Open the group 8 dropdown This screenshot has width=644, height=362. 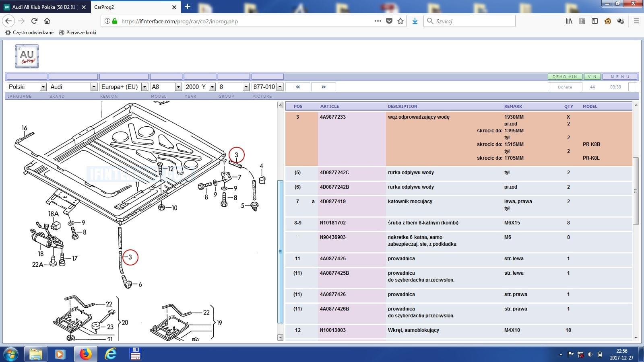pyautogui.click(x=234, y=87)
